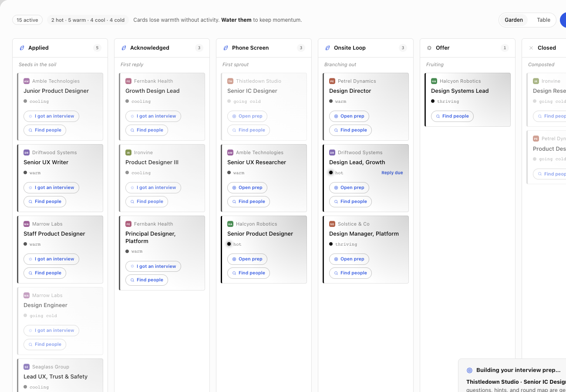Screen dimensions: 566x392
Task: Click the Reply due link
Action: click(x=392, y=173)
